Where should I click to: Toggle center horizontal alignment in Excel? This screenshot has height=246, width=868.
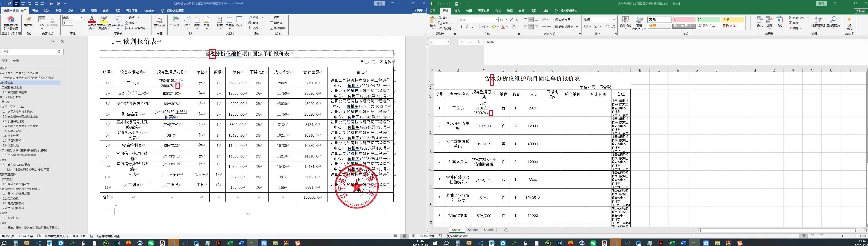(x=531, y=27)
